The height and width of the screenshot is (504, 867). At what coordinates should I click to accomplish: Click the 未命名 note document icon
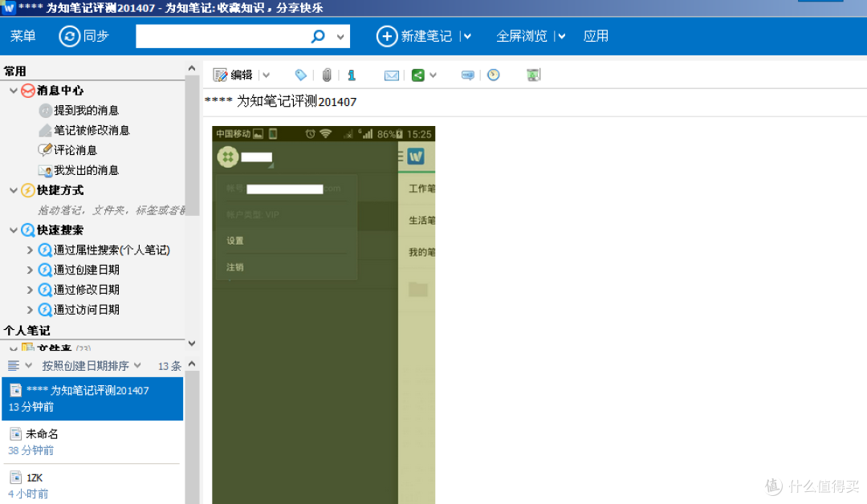click(x=16, y=434)
